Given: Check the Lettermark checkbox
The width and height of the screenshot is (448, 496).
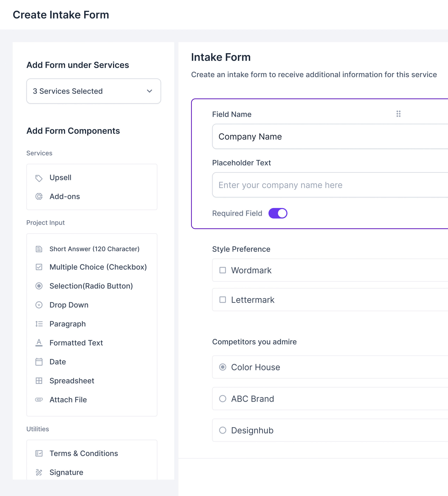Looking at the screenshot, I should click(x=223, y=300).
